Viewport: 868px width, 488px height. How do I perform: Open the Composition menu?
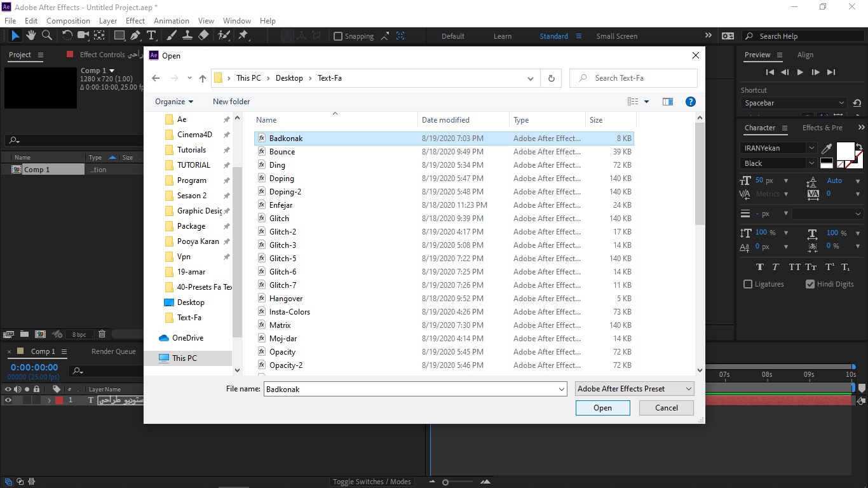coord(68,21)
